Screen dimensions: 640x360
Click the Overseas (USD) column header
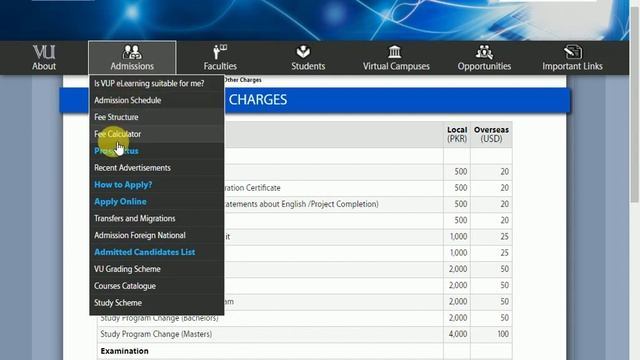tap(491, 134)
